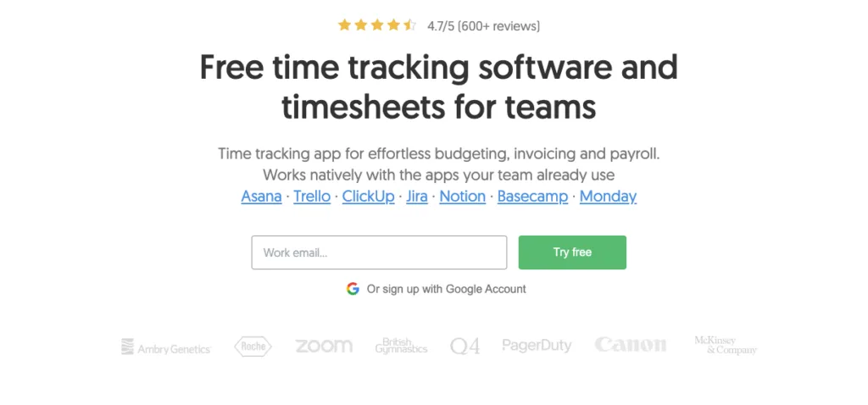The image size is (868, 405).
Task: Open the Jira integration link
Action: 417,197
